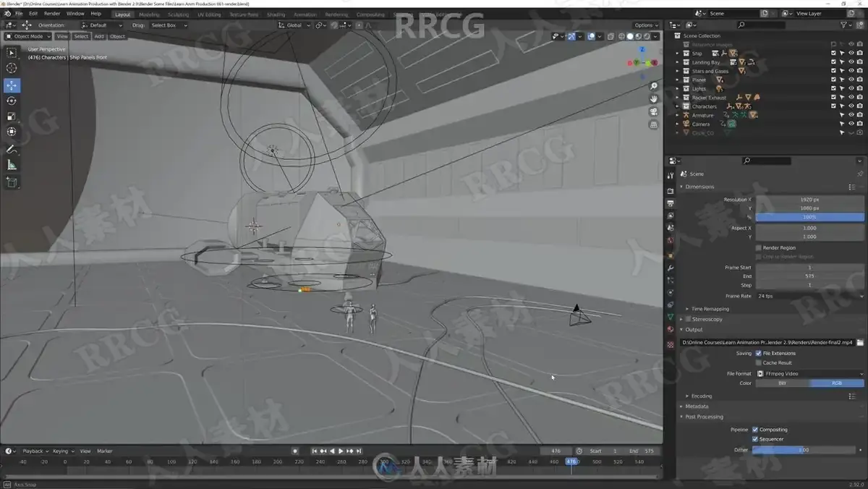The width and height of the screenshot is (868, 489).
Task: Open the Blender logo menu
Action: (7, 14)
